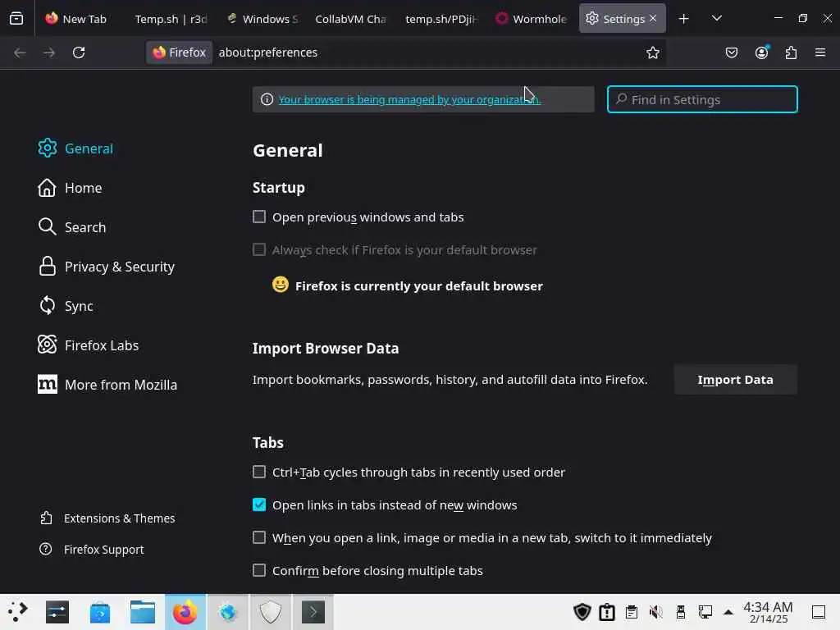The image size is (840, 630).
Task: Open the terminal taskbar icon
Action: pos(313,612)
